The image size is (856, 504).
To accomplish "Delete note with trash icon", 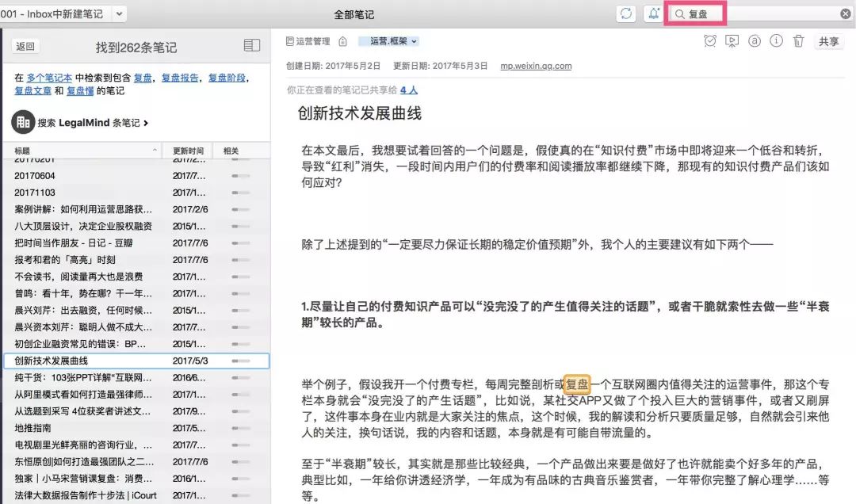I will coord(798,41).
